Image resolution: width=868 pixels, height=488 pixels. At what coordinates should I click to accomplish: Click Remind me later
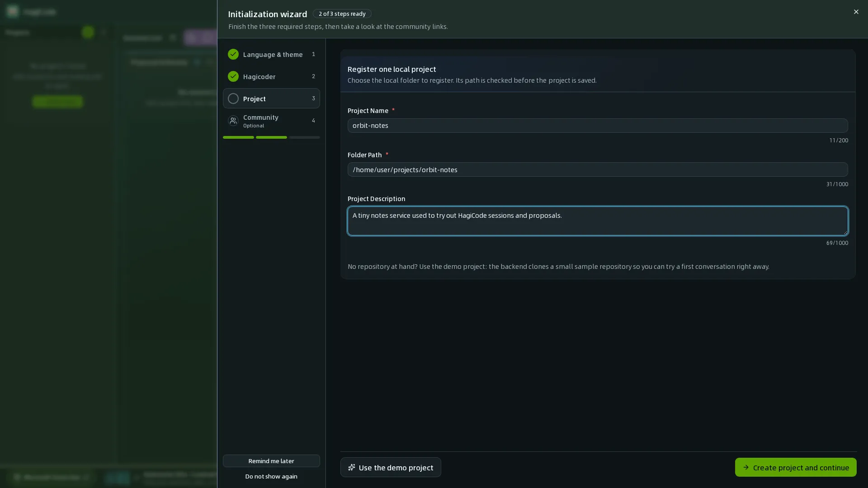[271, 461]
